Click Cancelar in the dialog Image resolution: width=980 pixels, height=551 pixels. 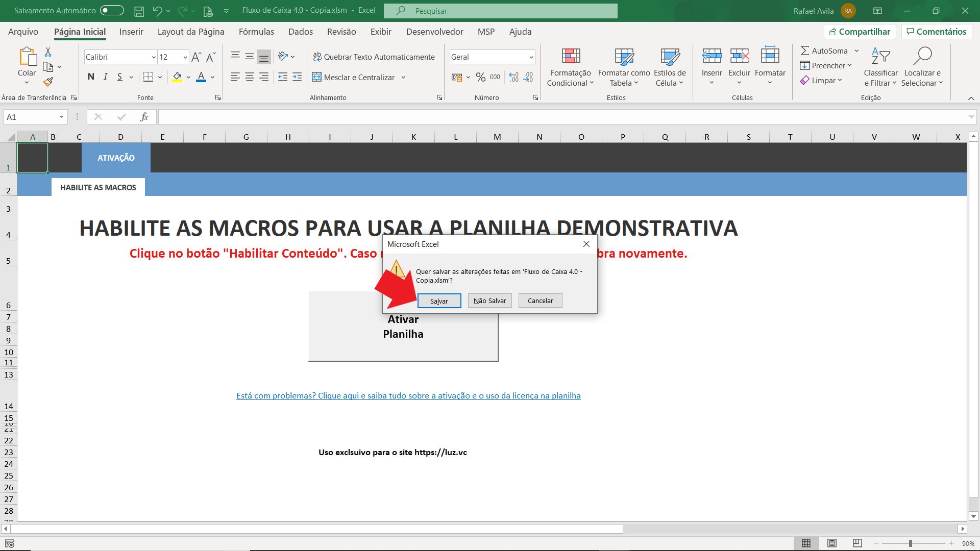[x=540, y=301]
